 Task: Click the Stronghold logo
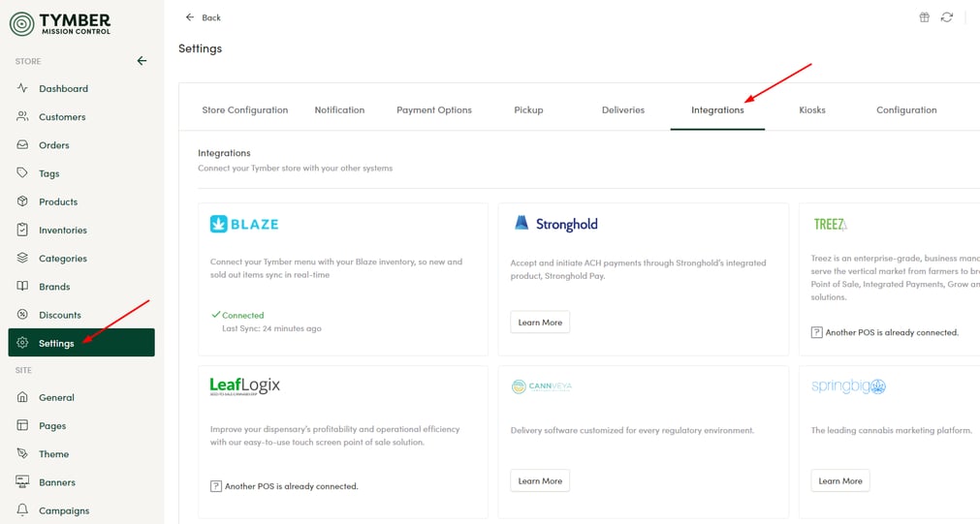(555, 224)
